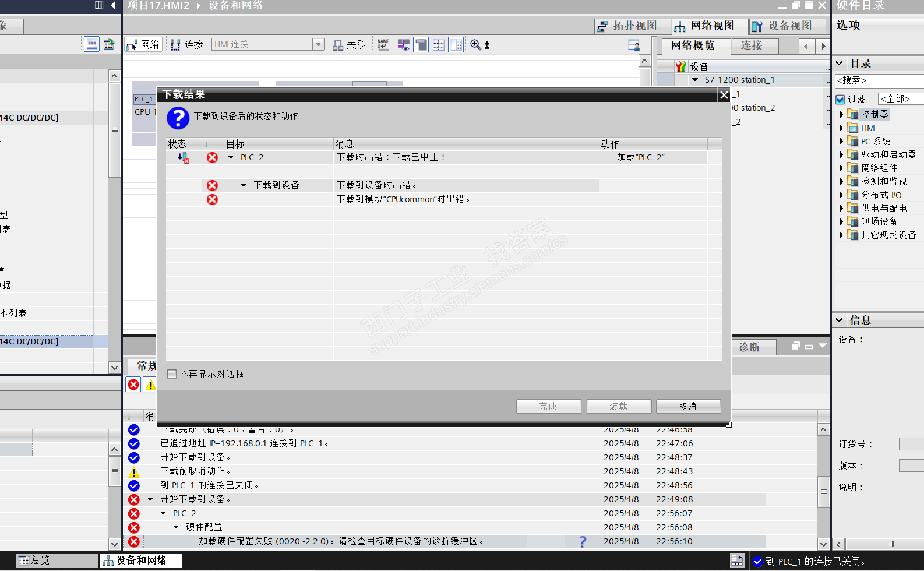Click the 装载 (Load) button

pos(619,406)
